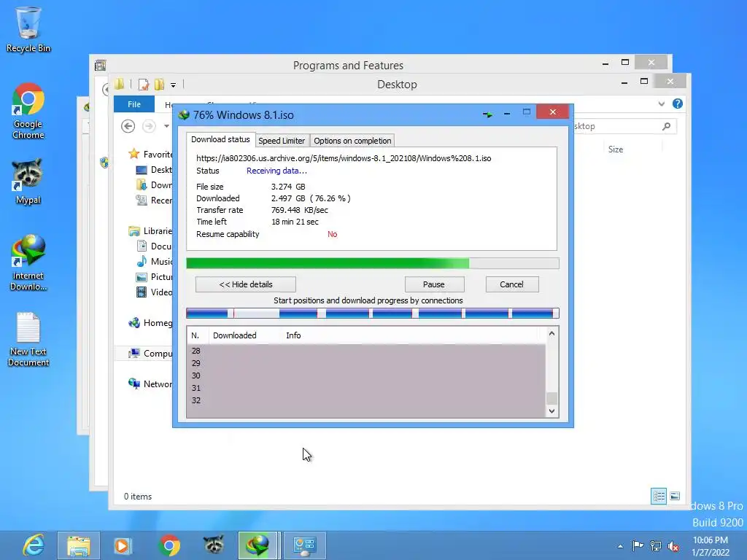Click the Info column header

click(293, 335)
